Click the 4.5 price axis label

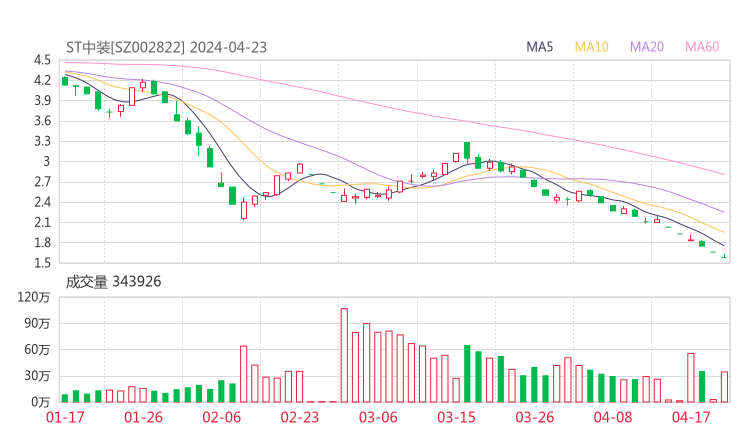point(42,60)
